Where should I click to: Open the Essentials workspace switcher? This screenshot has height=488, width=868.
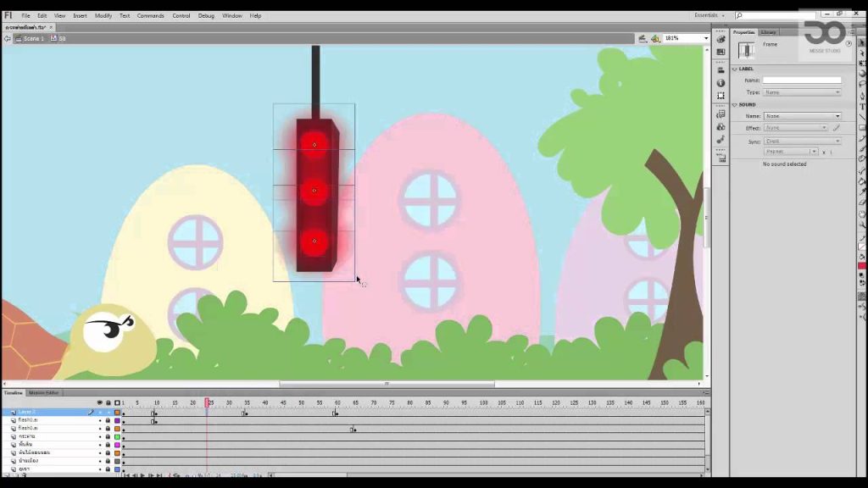pos(709,15)
